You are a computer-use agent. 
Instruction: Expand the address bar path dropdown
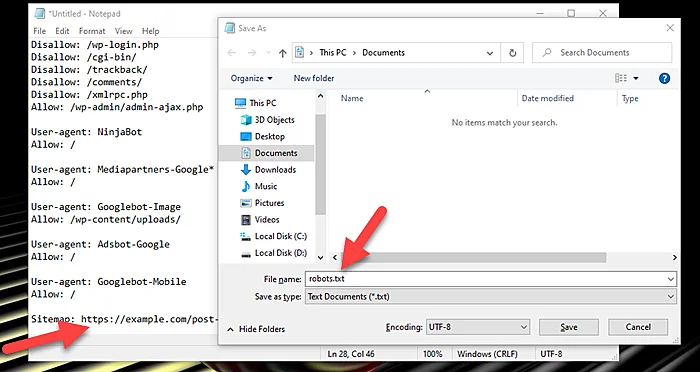(490, 53)
